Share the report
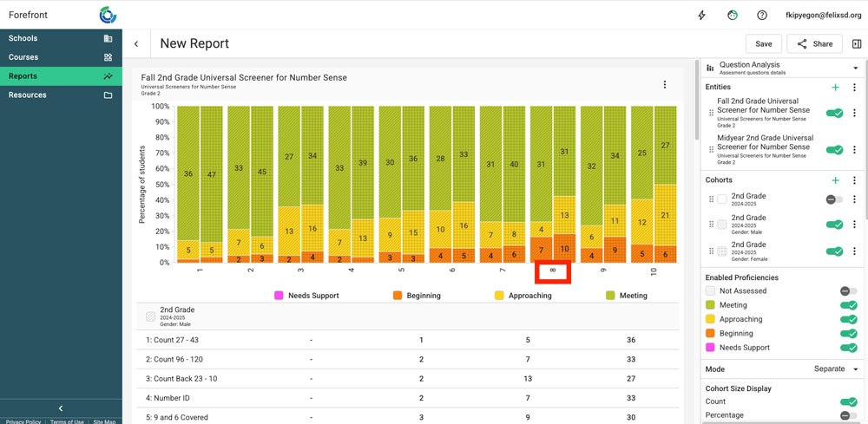This screenshot has width=868, height=424. (814, 44)
